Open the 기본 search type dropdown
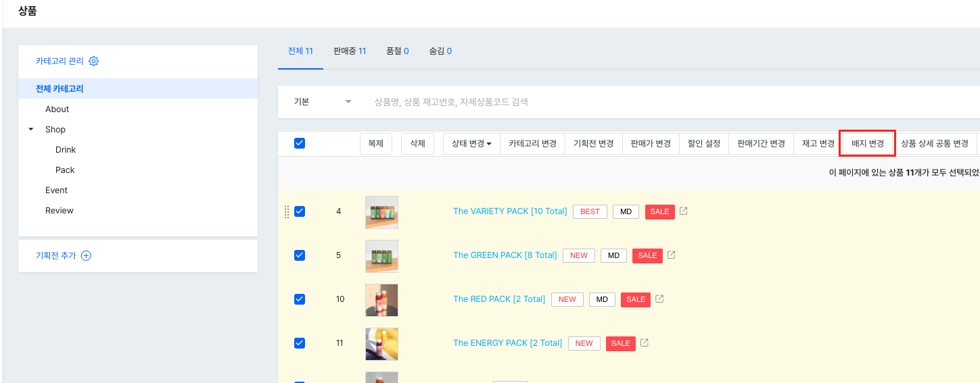The image size is (980, 383). (323, 102)
